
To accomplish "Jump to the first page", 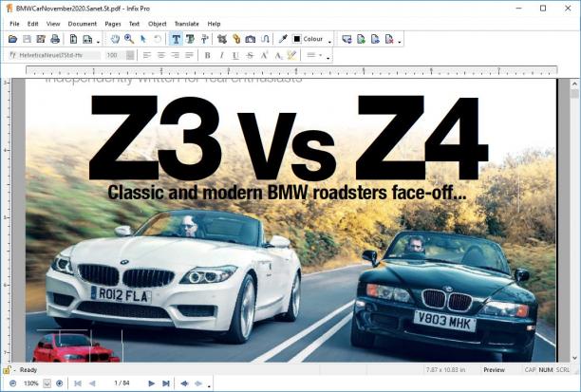I will 78,383.
